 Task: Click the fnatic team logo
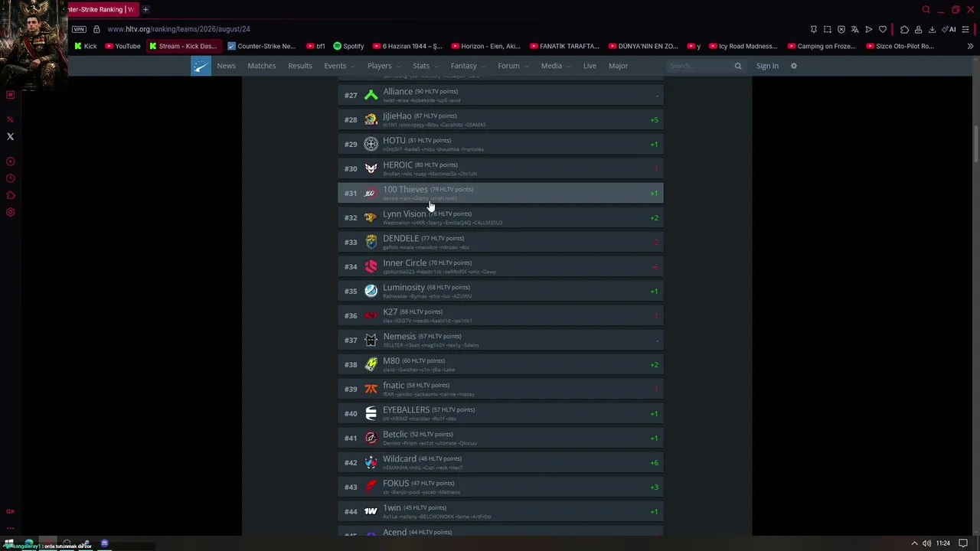[371, 389]
